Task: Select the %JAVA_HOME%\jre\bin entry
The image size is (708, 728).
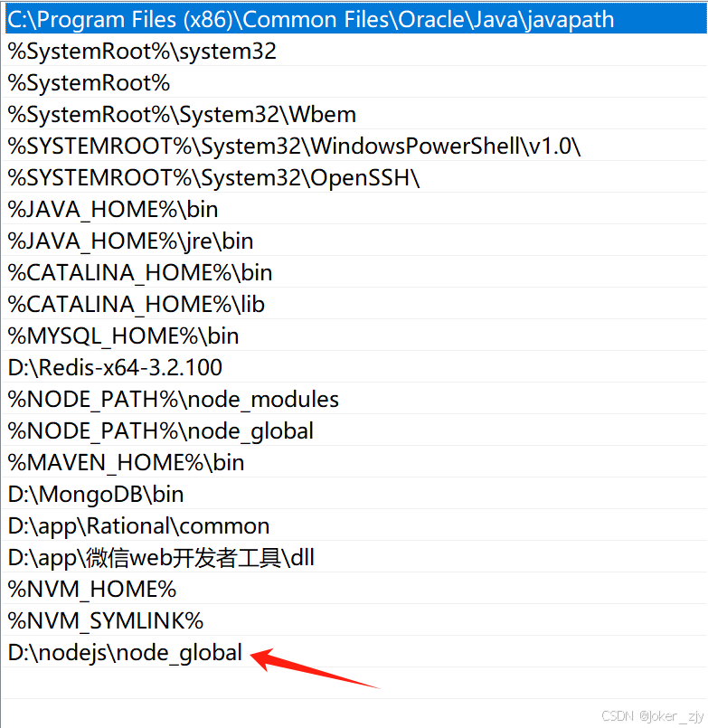Action: pos(356,241)
